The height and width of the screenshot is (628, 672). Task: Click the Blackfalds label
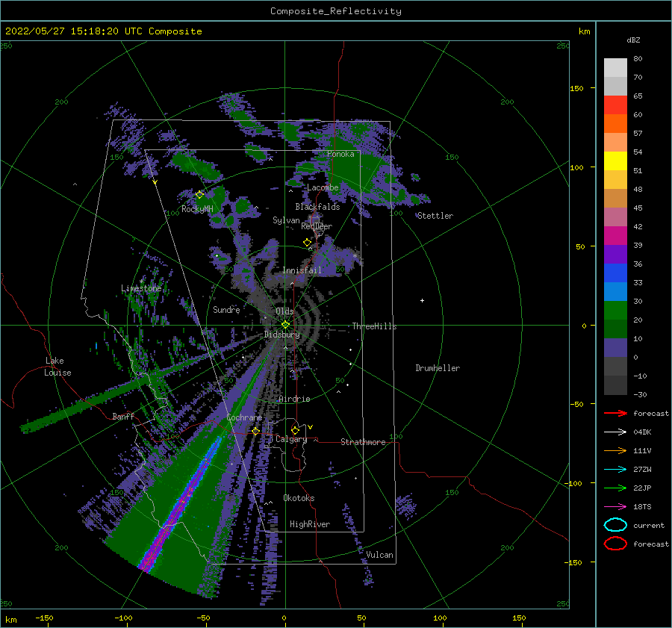(317, 207)
